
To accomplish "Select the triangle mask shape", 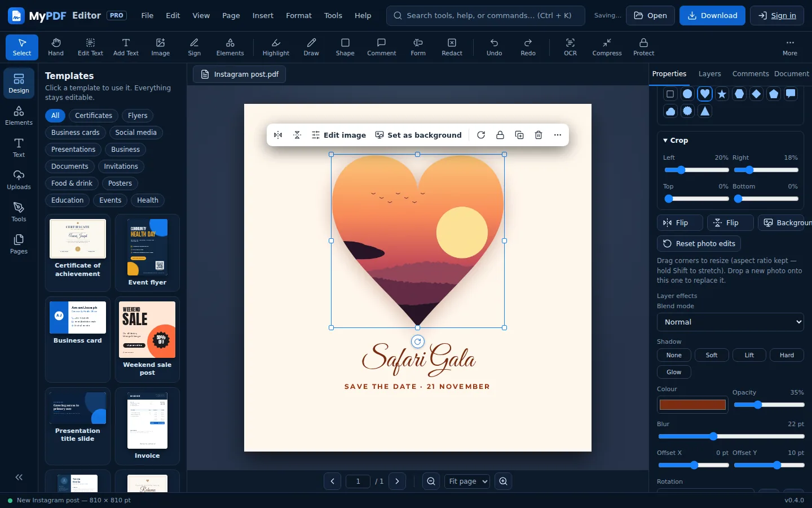I will pyautogui.click(x=705, y=111).
